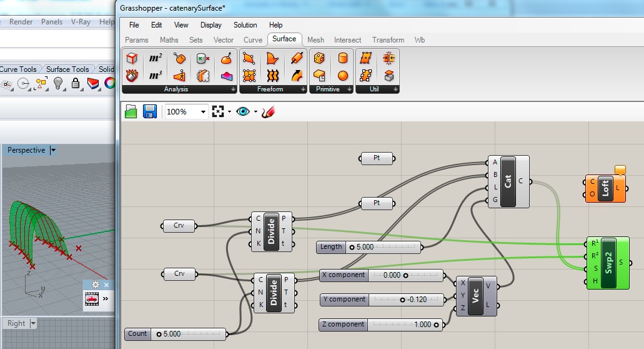Screen dimensions: 644x349
Task: Click the merge-arrows Brep Join icon in Util
Action: coord(389,58)
